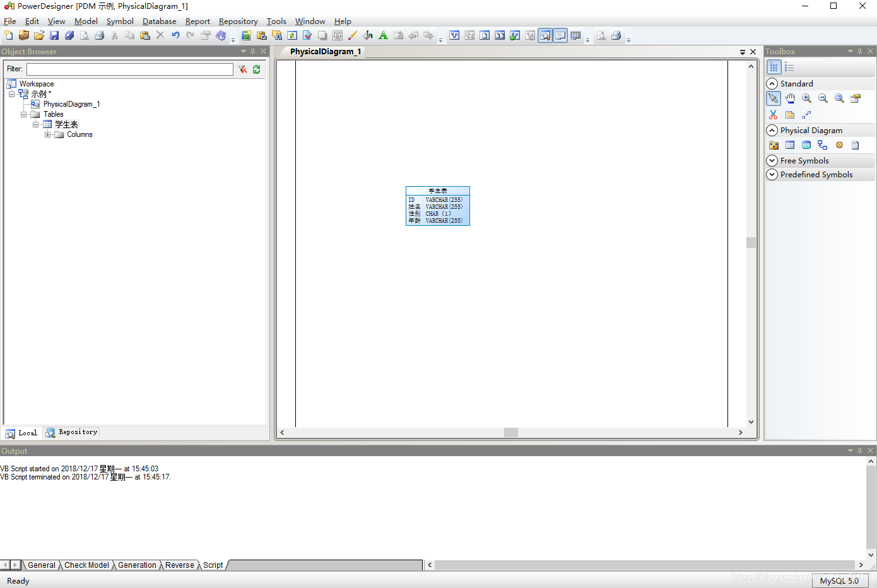This screenshot has height=588, width=877.
Task: Toggle the Output window view toolbar button
Action: 560,35
